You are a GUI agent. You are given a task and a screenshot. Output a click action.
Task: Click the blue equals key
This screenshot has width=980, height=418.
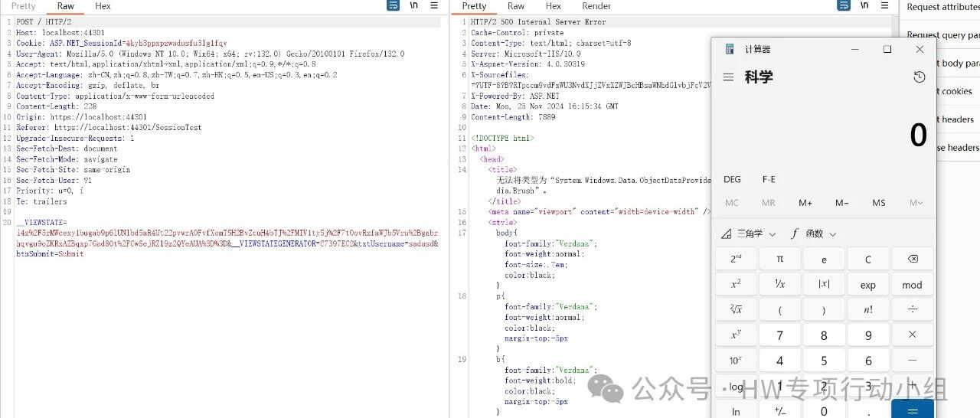click(x=912, y=410)
